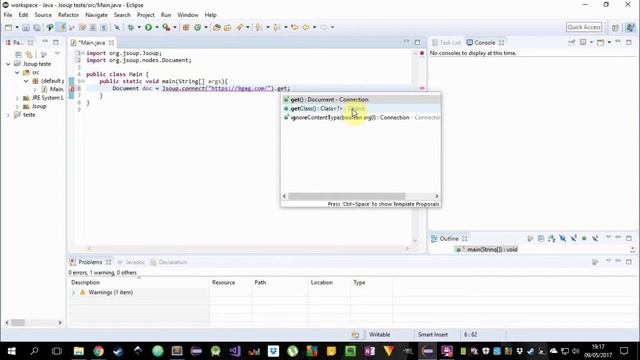The height and width of the screenshot is (360, 640).
Task: Click Display Selected Console icon
Action: (x=583, y=42)
